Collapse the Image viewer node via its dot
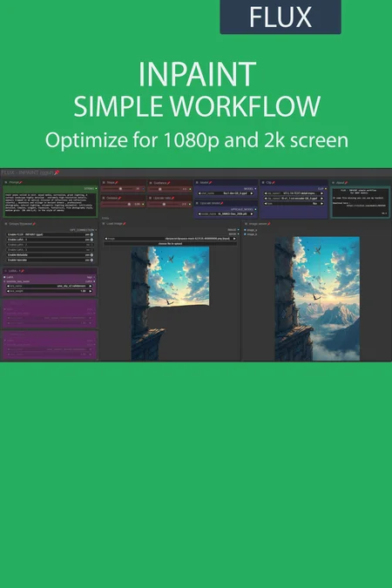 [247, 224]
